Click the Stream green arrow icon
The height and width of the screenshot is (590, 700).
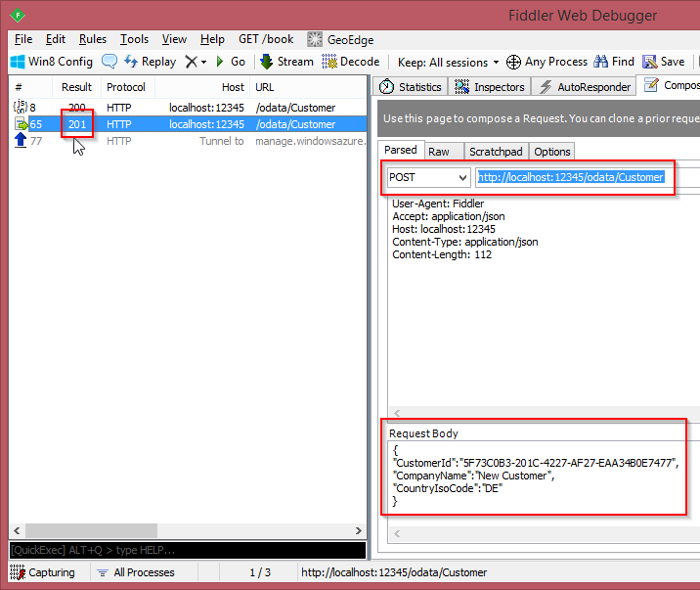point(267,62)
